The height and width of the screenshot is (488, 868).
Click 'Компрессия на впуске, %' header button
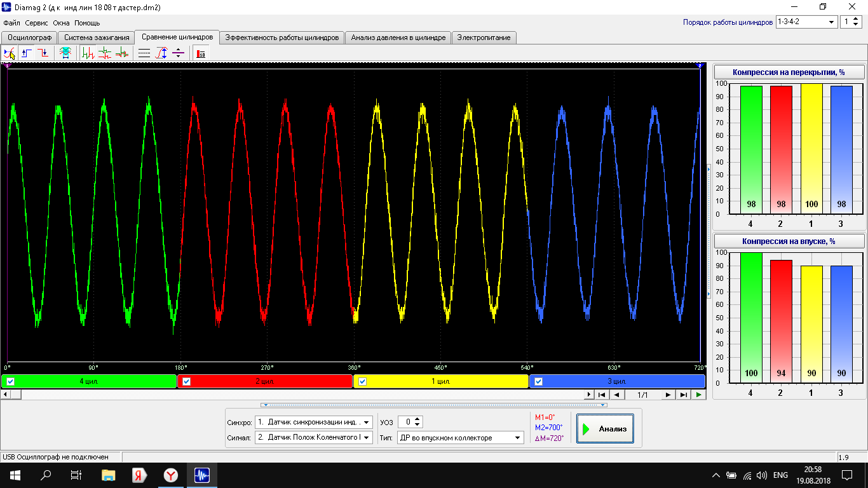(x=789, y=241)
